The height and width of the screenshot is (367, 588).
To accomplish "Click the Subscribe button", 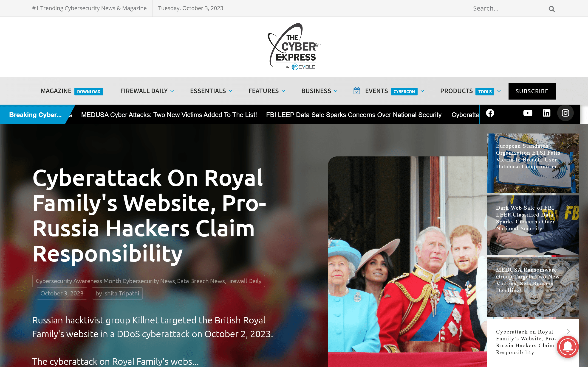I will tap(532, 91).
